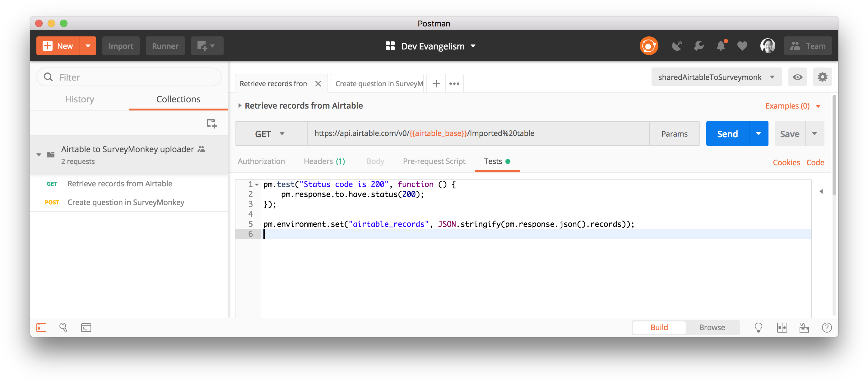Open the Body tab
The height and width of the screenshot is (383, 868).
coord(375,161)
